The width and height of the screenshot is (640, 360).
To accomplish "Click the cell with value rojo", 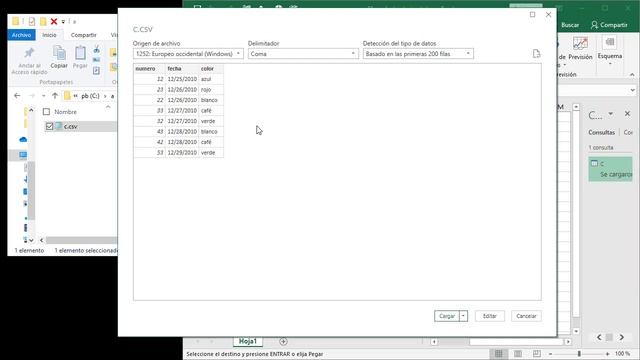I will (x=211, y=89).
